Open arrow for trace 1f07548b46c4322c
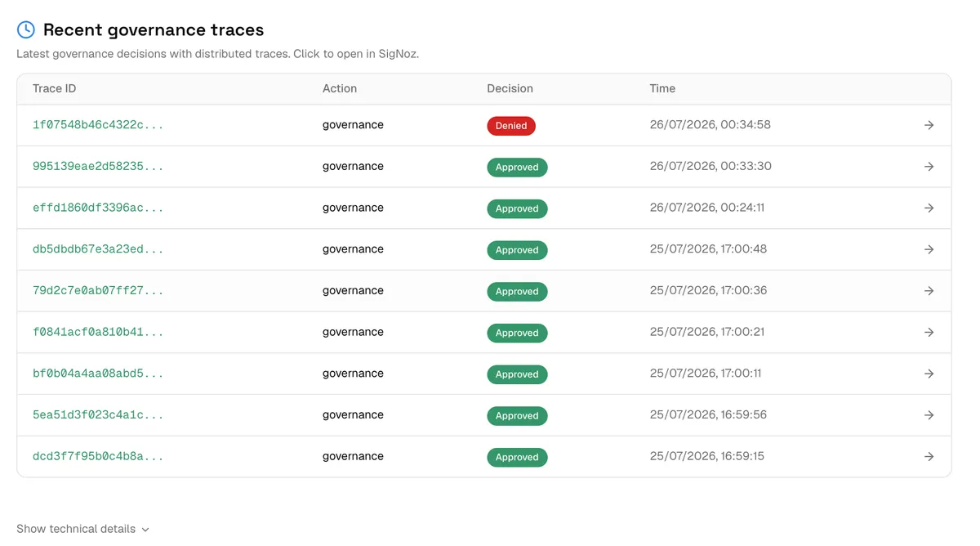The image size is (980, 546). point(929,125)
